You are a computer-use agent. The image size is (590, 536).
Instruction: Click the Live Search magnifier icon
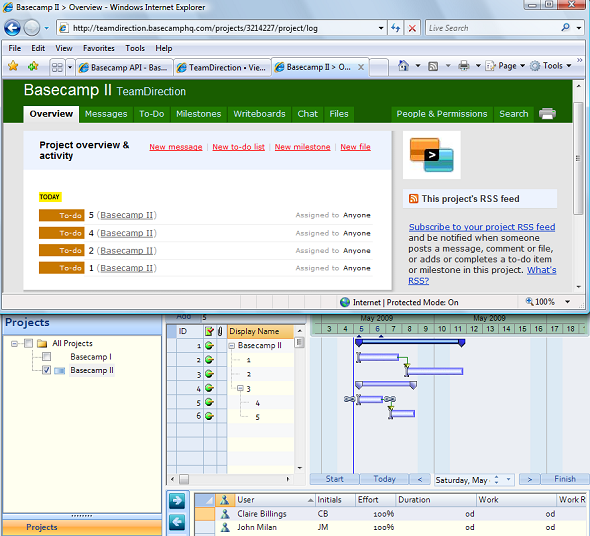click(565, 27)
